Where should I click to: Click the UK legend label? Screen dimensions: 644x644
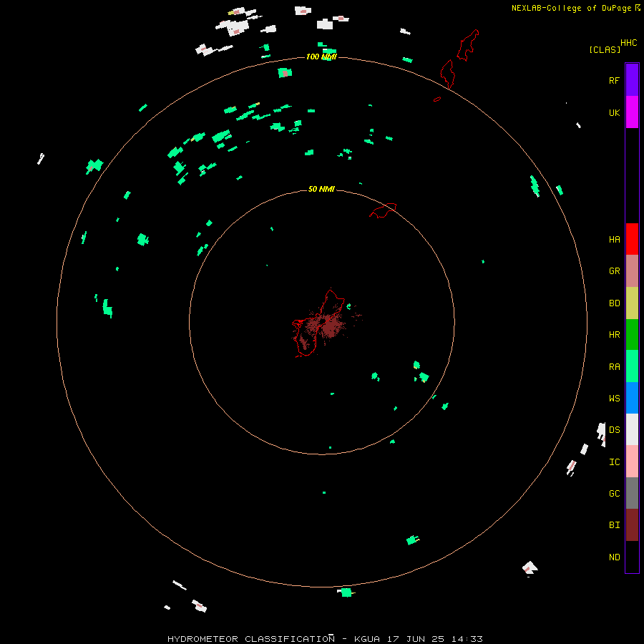614,112
